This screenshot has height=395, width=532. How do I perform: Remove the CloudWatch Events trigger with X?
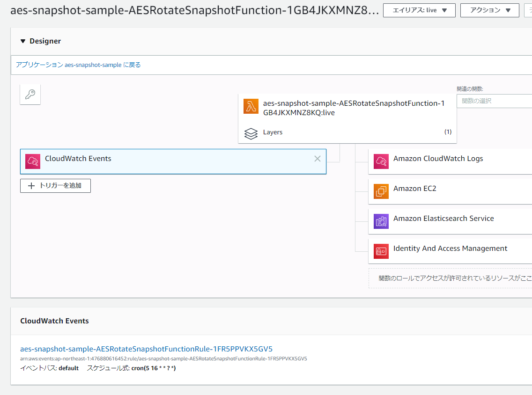(317, 159)
